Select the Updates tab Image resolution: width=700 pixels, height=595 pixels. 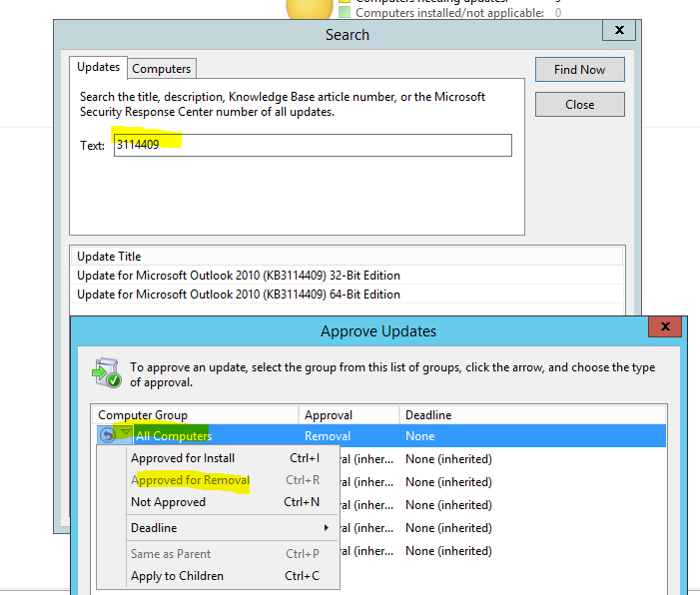(98, 67)
